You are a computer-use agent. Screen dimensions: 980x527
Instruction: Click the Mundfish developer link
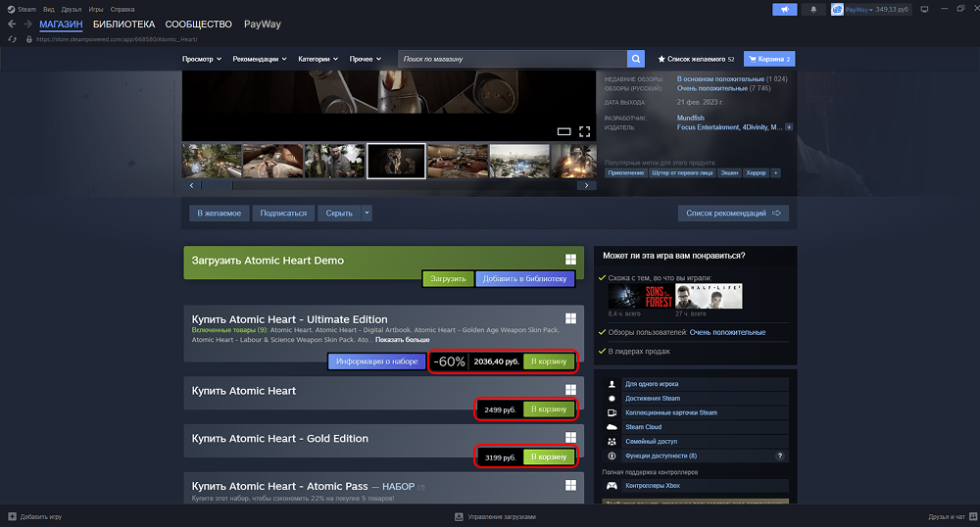click(691, 118)
